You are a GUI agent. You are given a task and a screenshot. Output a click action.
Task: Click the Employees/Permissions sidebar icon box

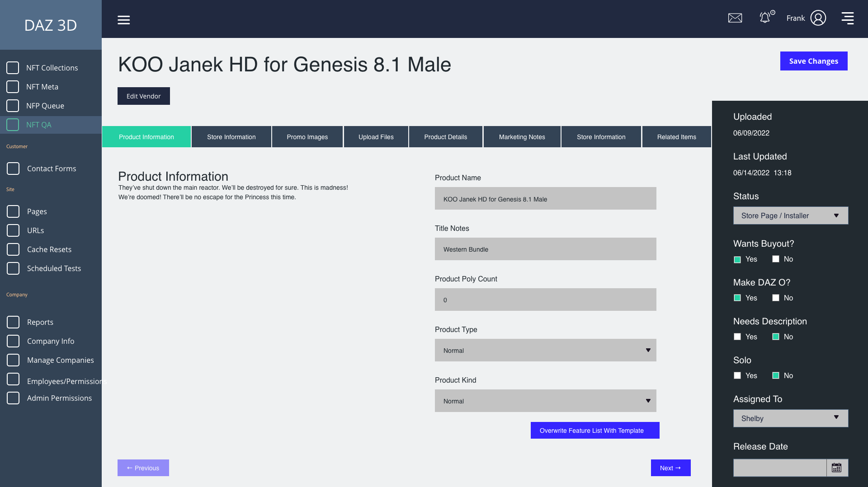(x=13, y=379)
